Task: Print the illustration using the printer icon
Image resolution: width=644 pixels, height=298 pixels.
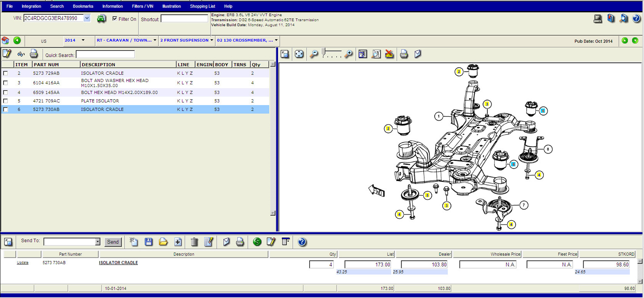Action: 404,54
